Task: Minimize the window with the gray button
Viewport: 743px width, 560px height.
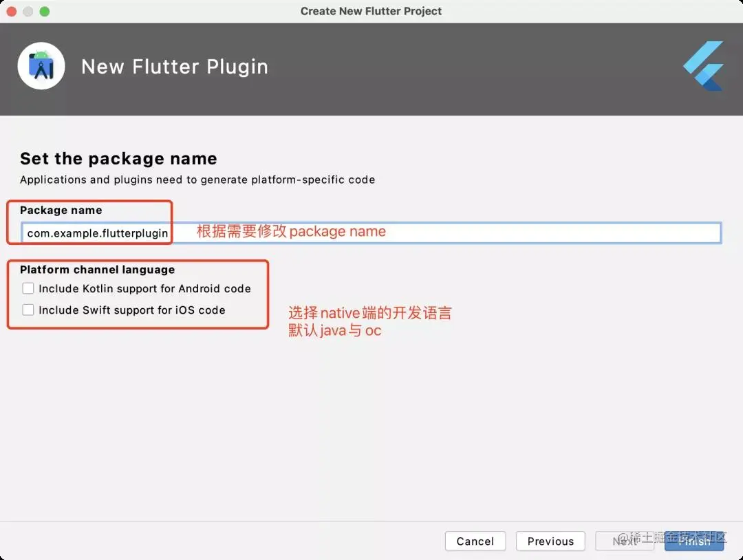Action: pos(28,12)
